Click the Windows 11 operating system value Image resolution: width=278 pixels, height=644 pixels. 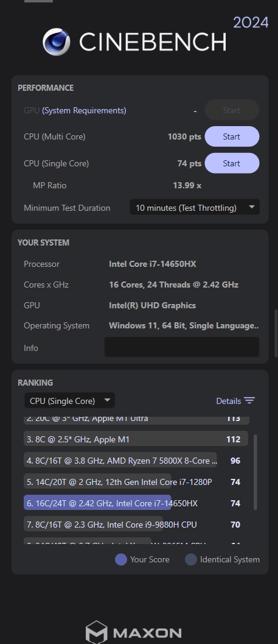point(184,326)
